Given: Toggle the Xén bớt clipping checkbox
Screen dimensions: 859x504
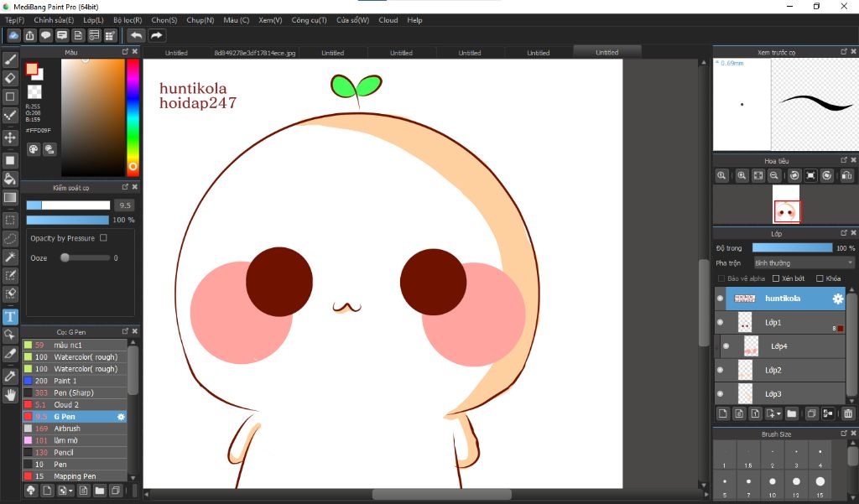Looking at the screenshot, I should 776,278.
